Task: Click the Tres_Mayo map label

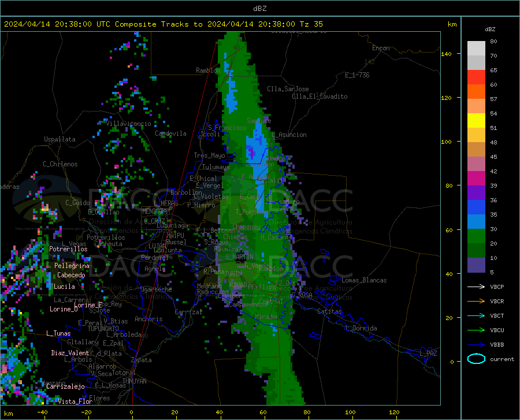Action: pyautogui.click(x=209, y=155)
